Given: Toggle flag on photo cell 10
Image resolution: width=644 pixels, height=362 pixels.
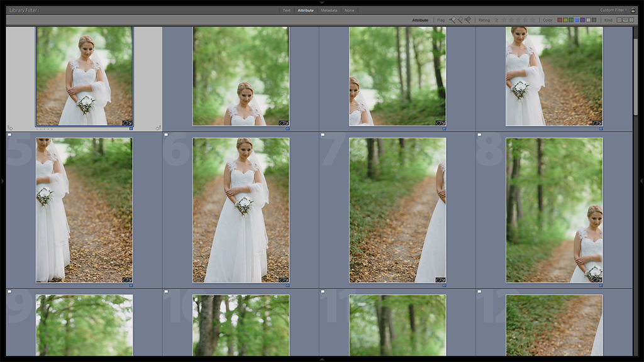Looking at the screenshot, I should click(x=166, y=292).
